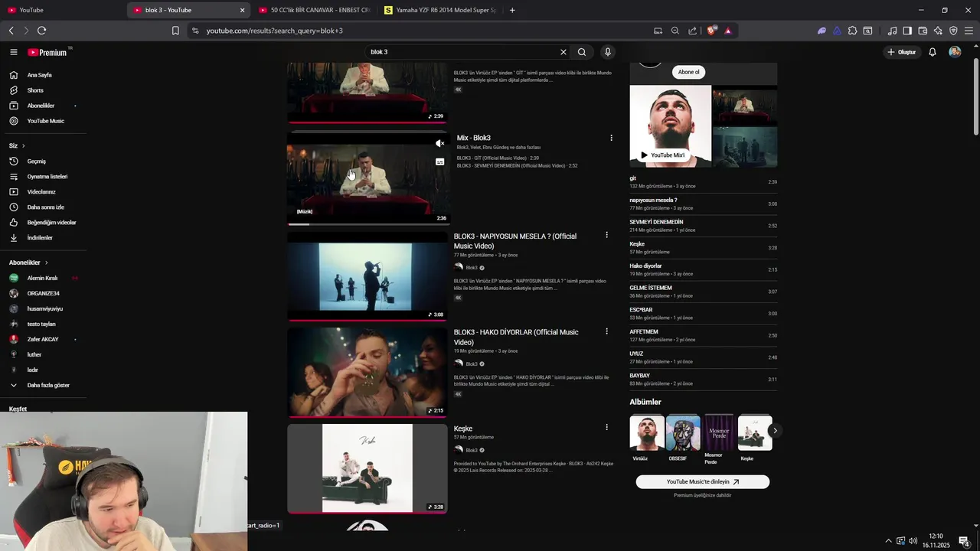Click the Brave Shields lion icon
Screen dimensions: 980x551
(x=711, y=31)
